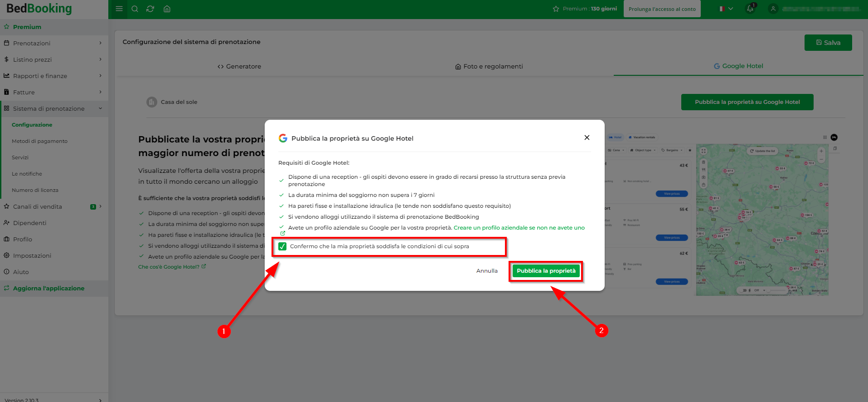Viewport: 868px width, 402px height.
Task: Go to home icon in top bar
Action: 167,9
